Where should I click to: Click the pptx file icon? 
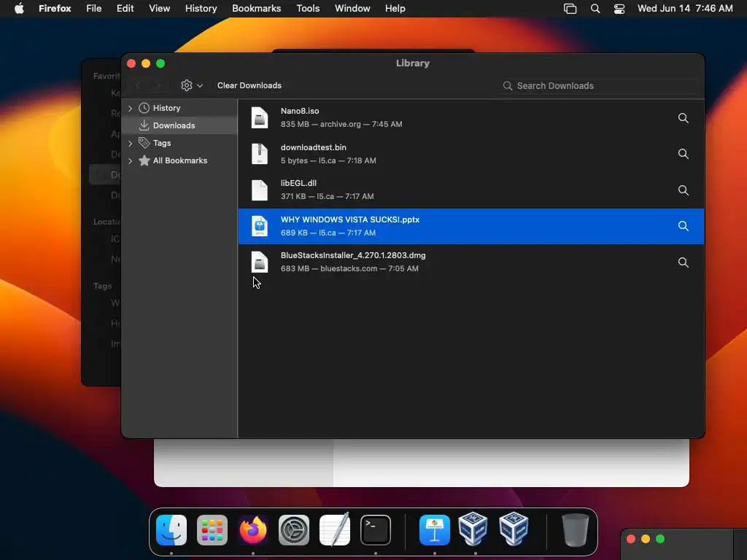[x=260, y=226]
